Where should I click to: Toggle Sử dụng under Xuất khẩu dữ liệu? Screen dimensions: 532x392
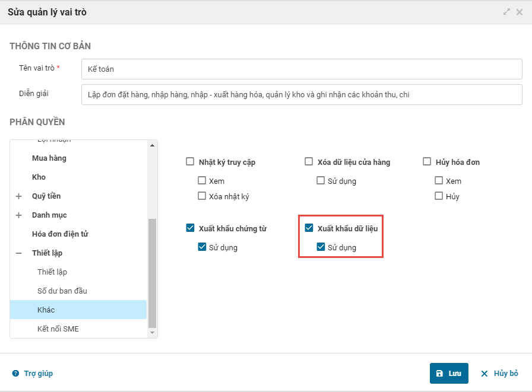(321, 247)
